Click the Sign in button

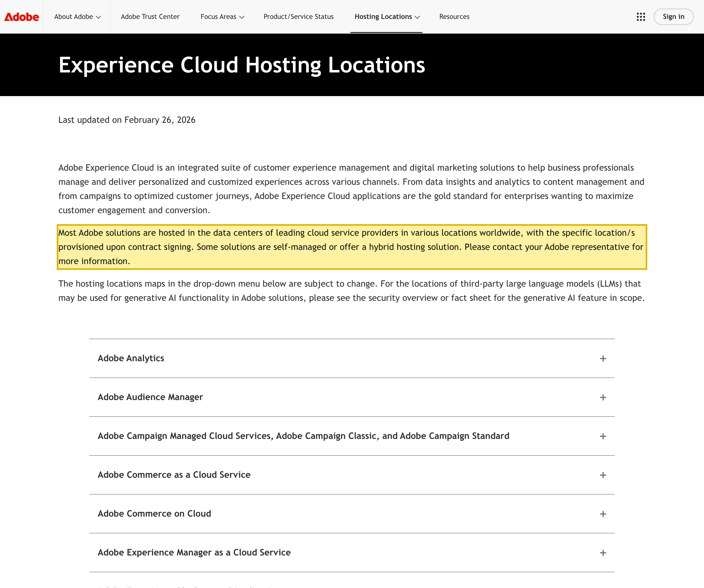[x=673, y=17]
